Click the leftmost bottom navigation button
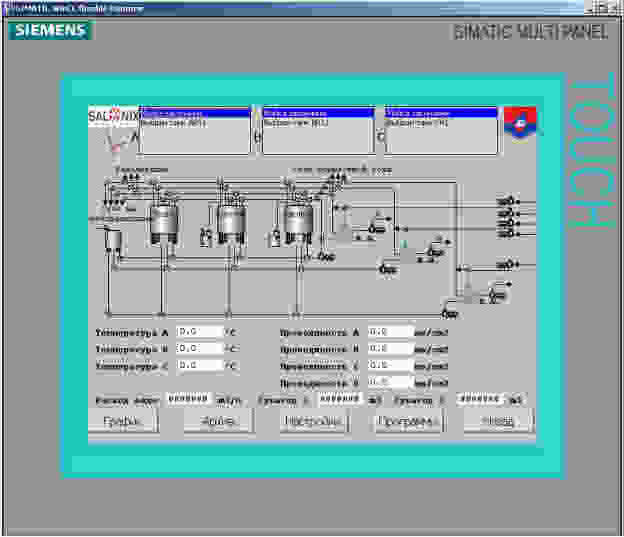624x537 pixels. 123,421
